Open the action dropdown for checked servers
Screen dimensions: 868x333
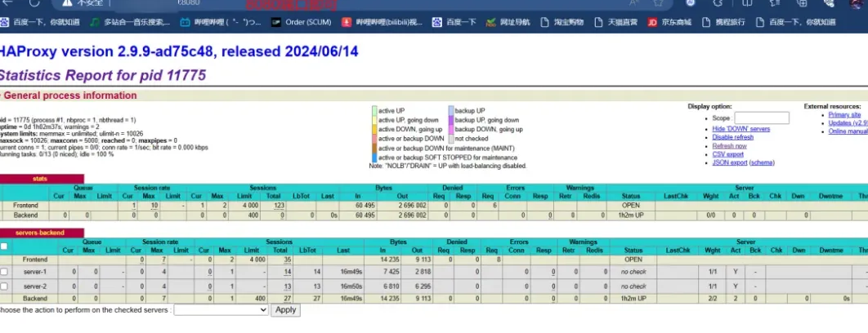[x=221, y=310]
